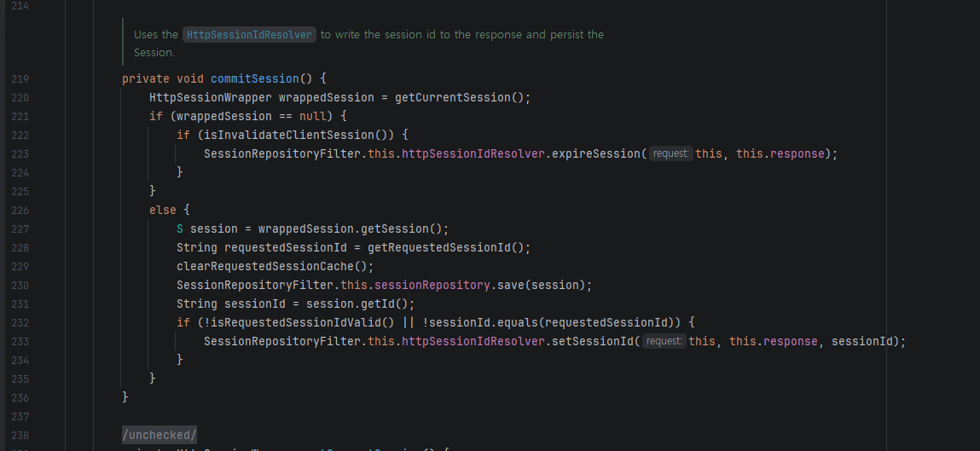Viewport: 980px width, 451px height.
Task: Click the equals method on line 232
Action: [518, 322]
